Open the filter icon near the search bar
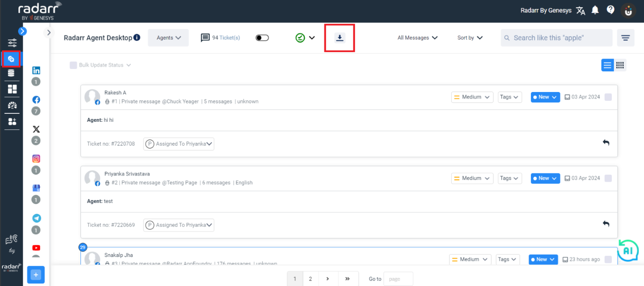 click(626, 38)
